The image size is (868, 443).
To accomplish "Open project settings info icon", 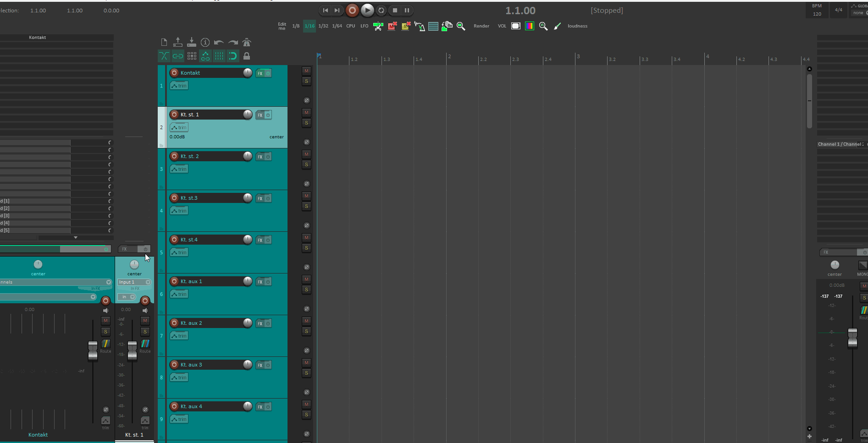I will 205,43.
